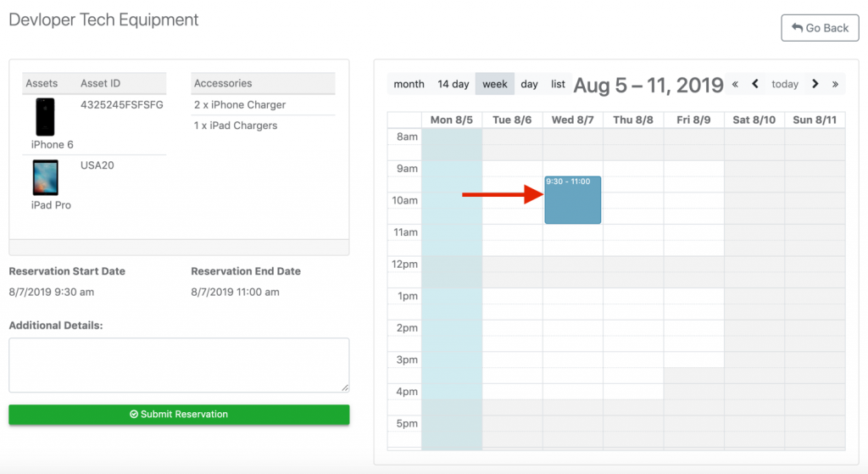Click the iPhone 6 asset image
The width and height of the screenshot is (868, 474).
click(x=45, y=116)
